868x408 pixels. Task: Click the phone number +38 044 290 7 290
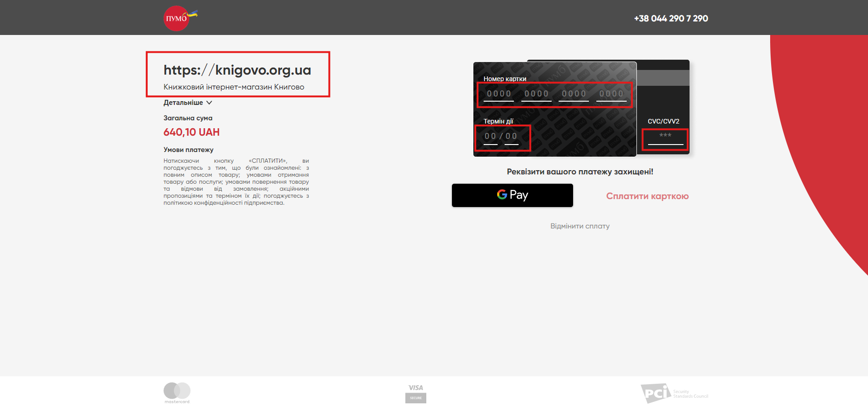670,19
